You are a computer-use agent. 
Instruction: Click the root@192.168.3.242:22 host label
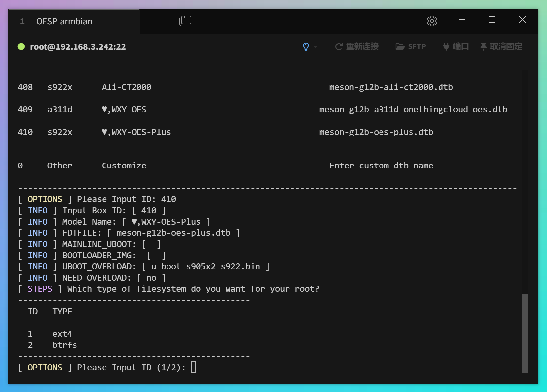tap(78, 47)
